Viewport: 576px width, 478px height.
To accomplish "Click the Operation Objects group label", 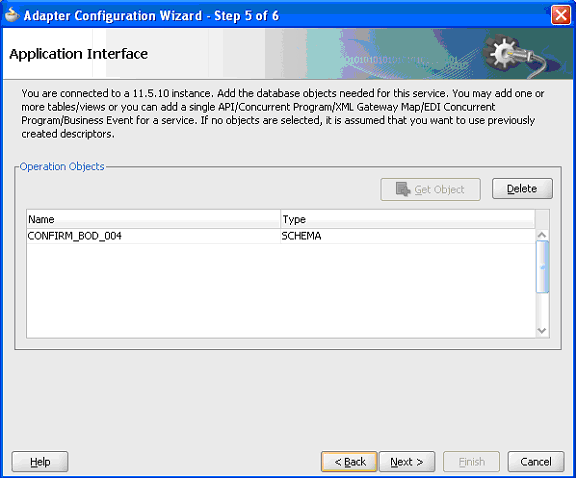I will [62, 166].
